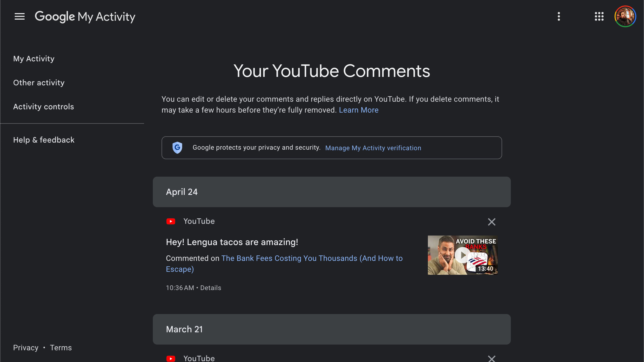
Task: Open the Privacy footer link
Action: point(26,348)
